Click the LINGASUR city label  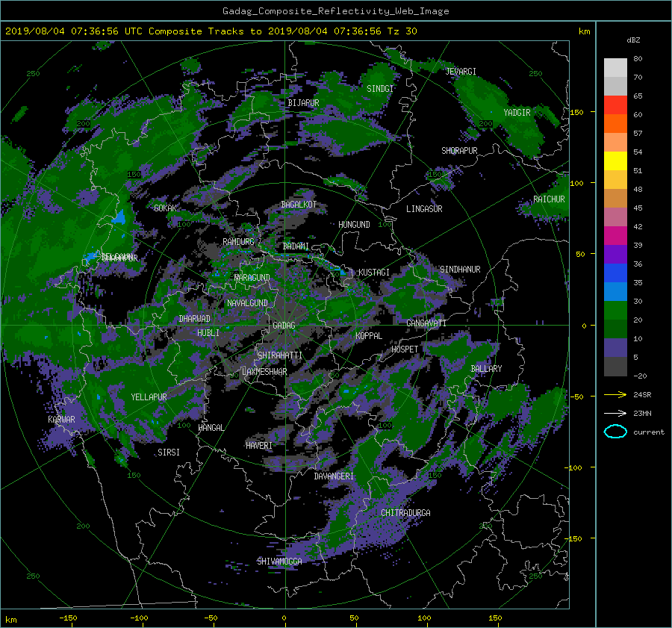tap(424, 209)
